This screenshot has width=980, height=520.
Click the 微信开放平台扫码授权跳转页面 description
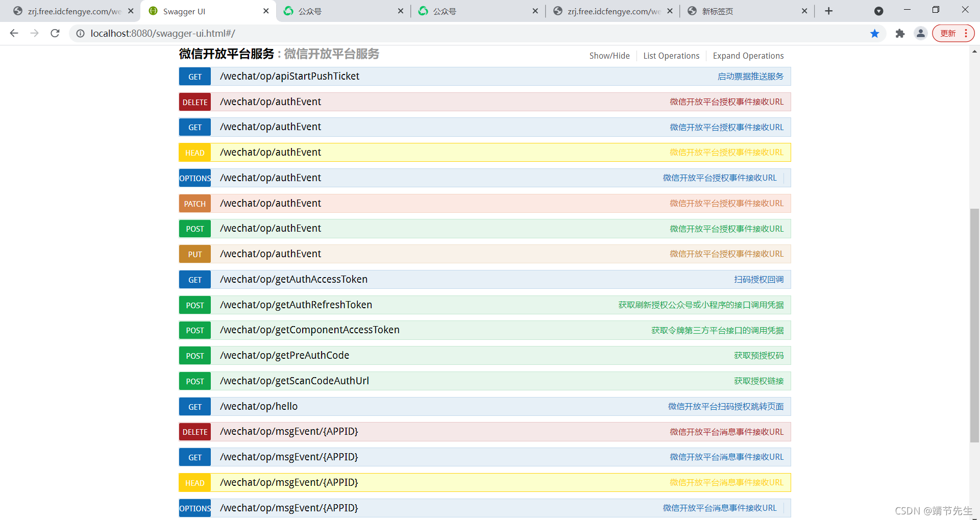726,407
